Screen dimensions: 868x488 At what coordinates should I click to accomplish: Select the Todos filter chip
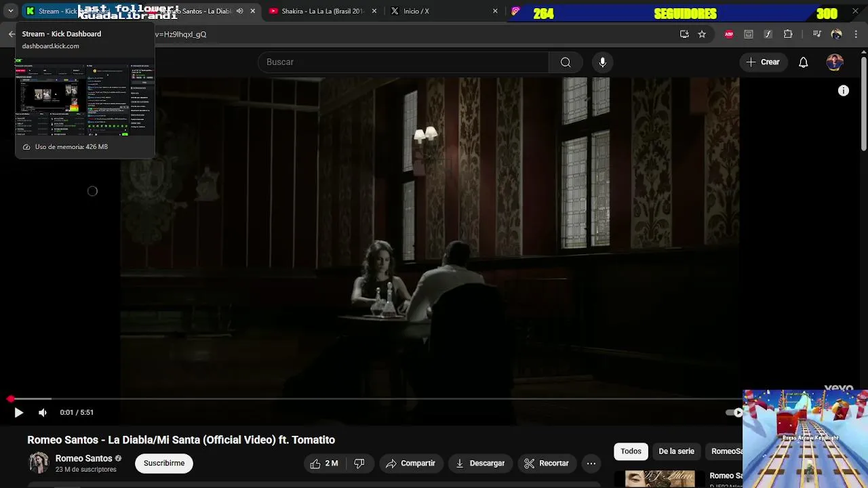point(631,451)
